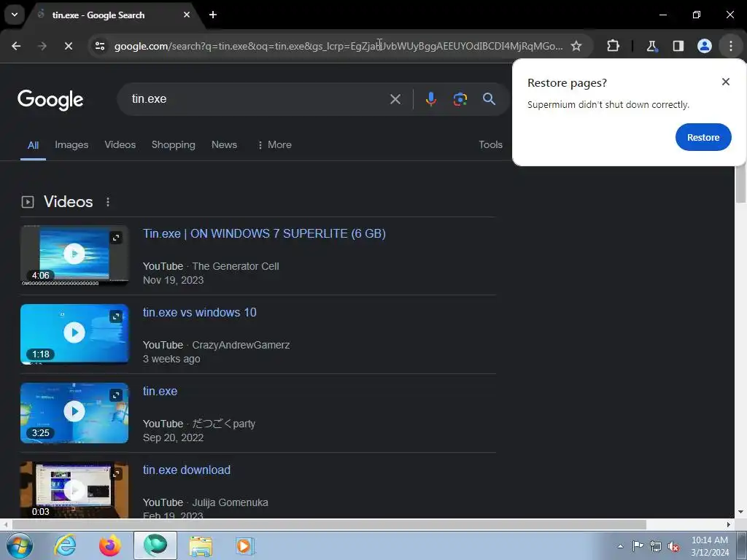This screenshot has width=747, height=560.
Task: Click the horizontal scrollbar thumb
Action: tap(329, 525)
